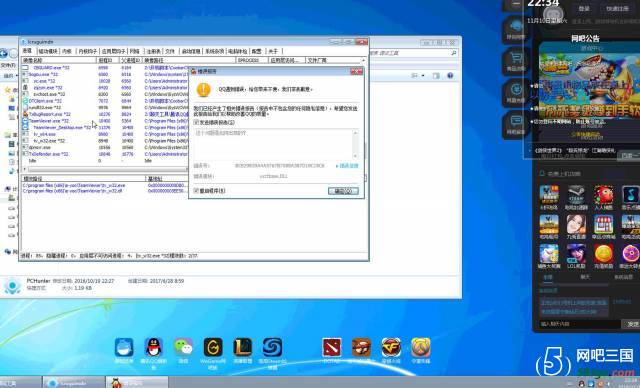
Task: Switch to the driver modules tab
Action: tap(48, 51)
